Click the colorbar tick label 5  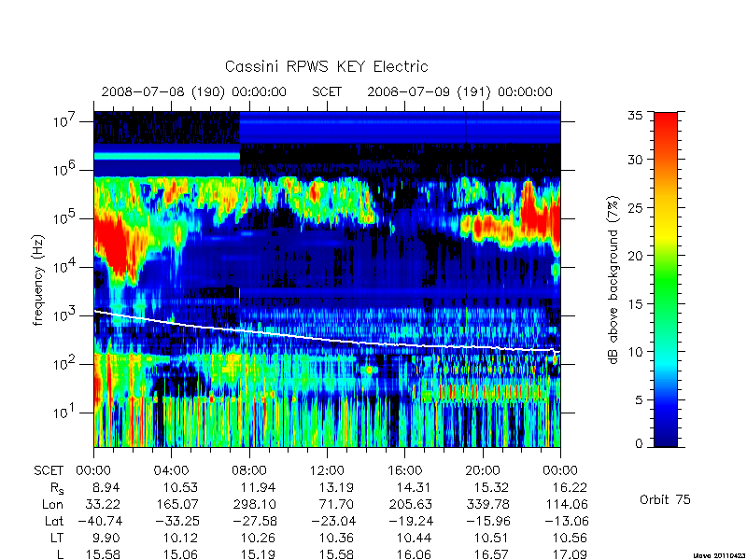(x=638, y=400)
